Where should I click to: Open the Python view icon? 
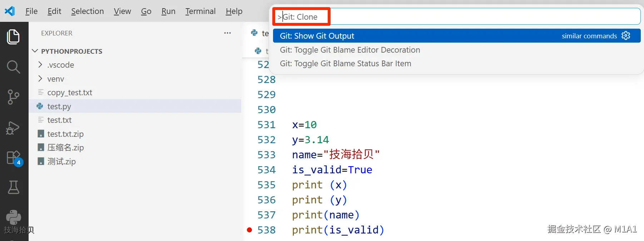click(14, 217)
